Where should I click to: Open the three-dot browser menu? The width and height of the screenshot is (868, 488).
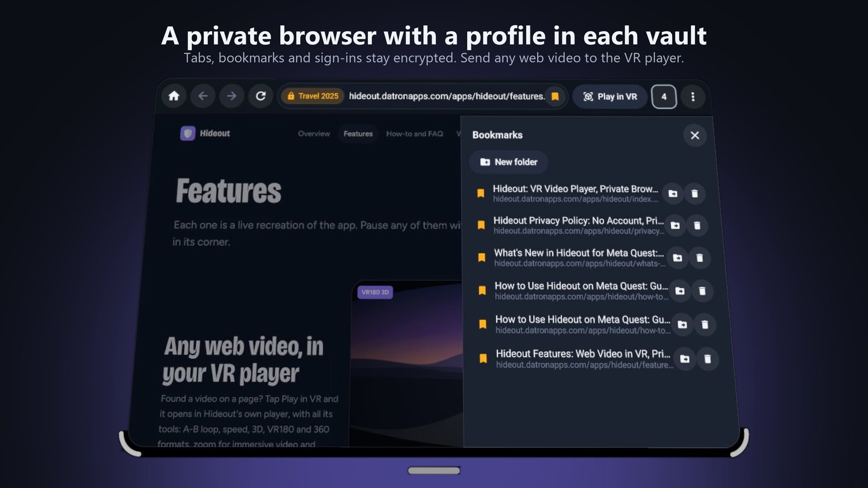(693, 96)
